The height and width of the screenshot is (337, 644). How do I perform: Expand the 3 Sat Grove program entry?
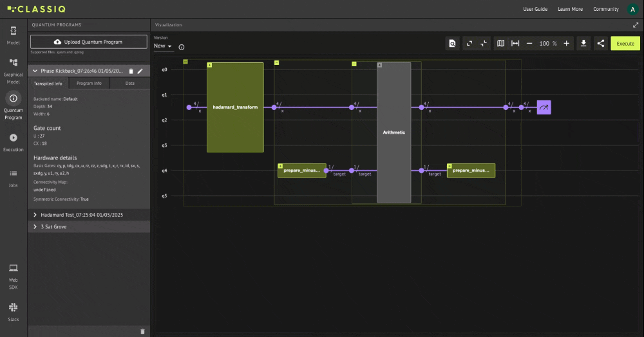tap(35, 227)
